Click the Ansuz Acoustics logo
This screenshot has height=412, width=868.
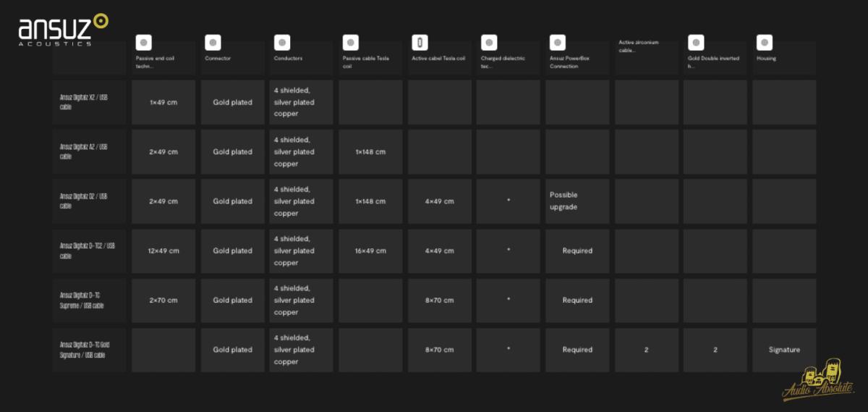[x=63, y=30]
